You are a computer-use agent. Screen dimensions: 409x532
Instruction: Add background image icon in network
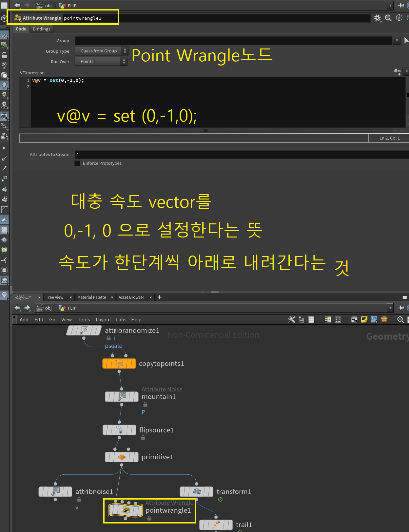pyautogui.click(x=374, y=320)
